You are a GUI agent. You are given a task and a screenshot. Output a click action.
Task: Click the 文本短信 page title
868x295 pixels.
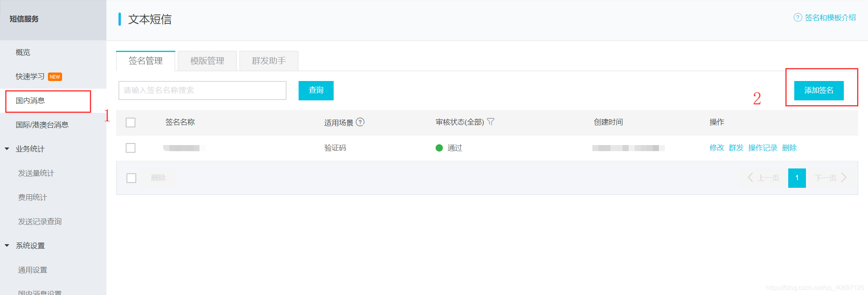150,19
